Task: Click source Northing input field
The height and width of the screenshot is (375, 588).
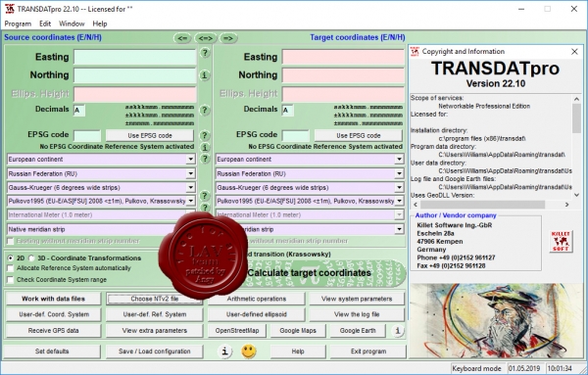Action: click(x=135, y=75)
